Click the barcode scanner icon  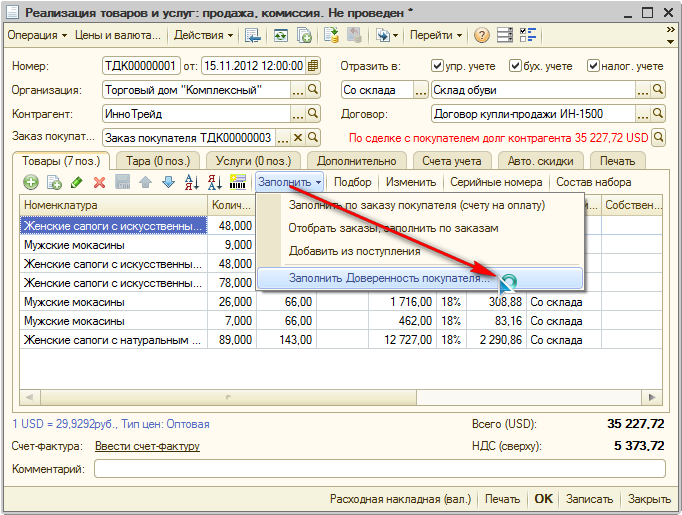(x=238, y=182)
